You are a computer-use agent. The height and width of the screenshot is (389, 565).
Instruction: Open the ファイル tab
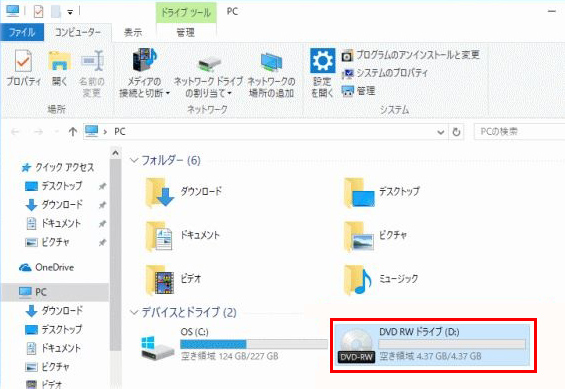pyautogui.click(x=22, y=32)
